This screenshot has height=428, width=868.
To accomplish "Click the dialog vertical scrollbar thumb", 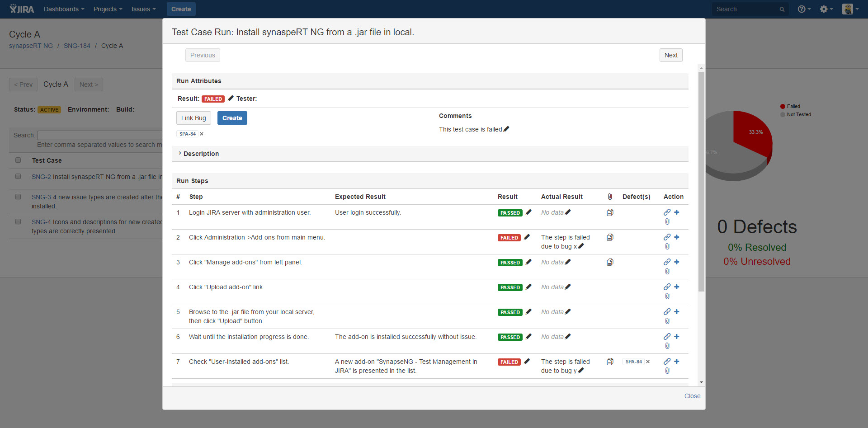I will pyautogui.click(x=701, y=181).
